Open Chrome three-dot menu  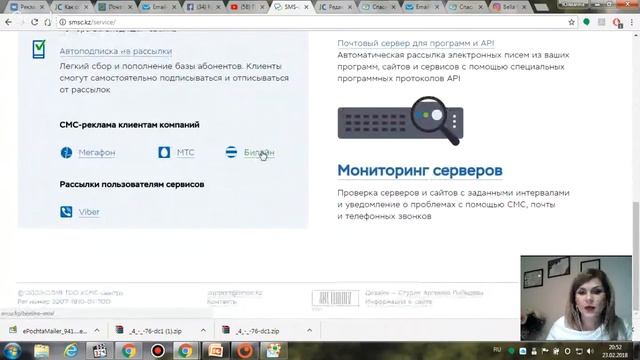[632, 22]
